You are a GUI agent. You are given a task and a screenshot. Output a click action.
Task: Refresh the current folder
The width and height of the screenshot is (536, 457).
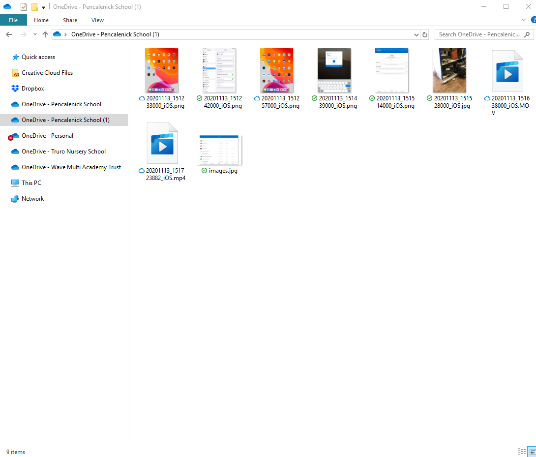point(425,35)
